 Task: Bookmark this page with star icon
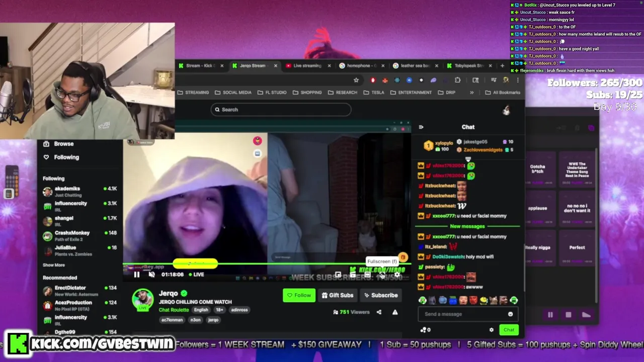pos(356,80)
